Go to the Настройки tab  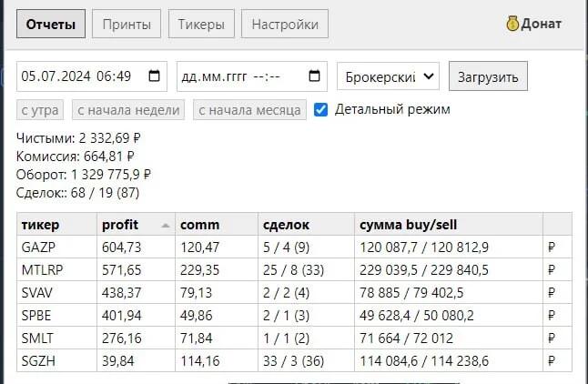[285, 24]
